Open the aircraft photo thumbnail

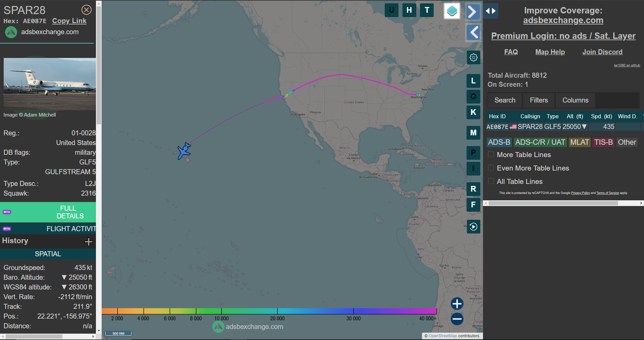50,84
